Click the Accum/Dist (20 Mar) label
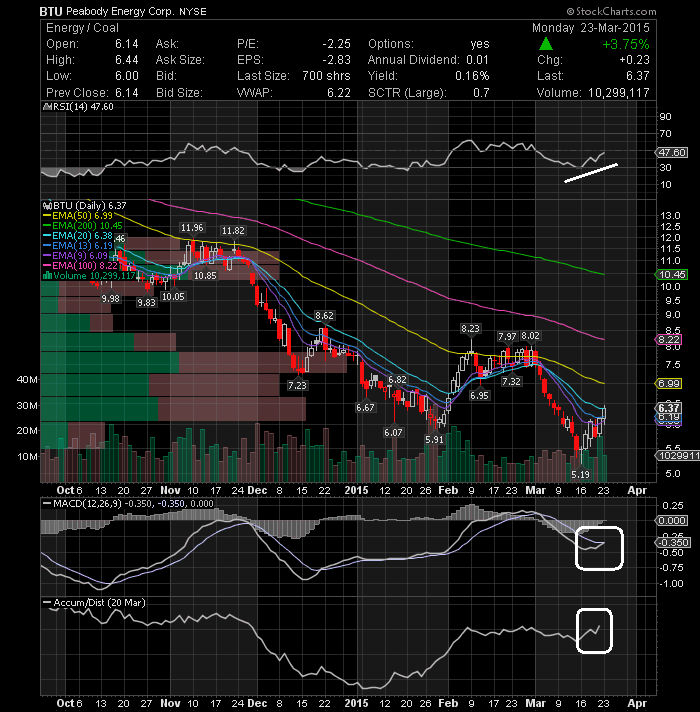This screenshot has width=700, height=712. (x=99, y=603)
